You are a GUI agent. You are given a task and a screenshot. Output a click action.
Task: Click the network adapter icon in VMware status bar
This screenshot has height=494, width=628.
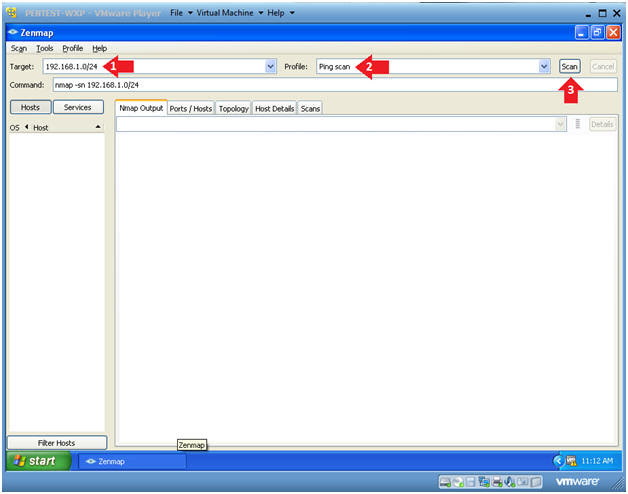484,482
